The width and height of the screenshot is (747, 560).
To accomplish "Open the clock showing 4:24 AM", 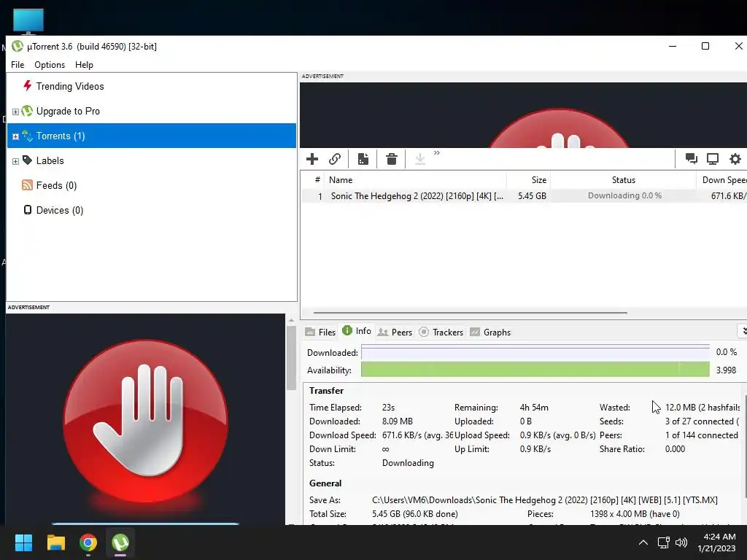I will pyautogui.click(x=716, y=542).
